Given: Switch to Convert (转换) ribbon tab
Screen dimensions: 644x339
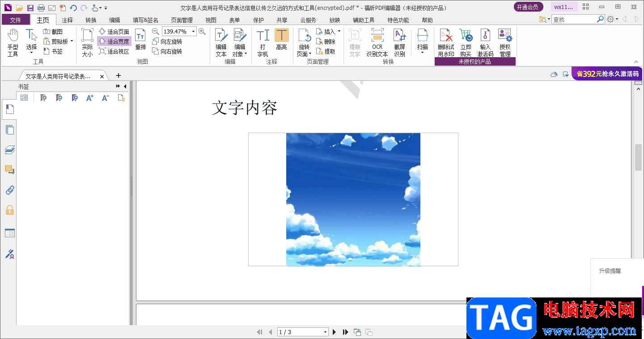Looking at the screenshot, I should (91, 20).
